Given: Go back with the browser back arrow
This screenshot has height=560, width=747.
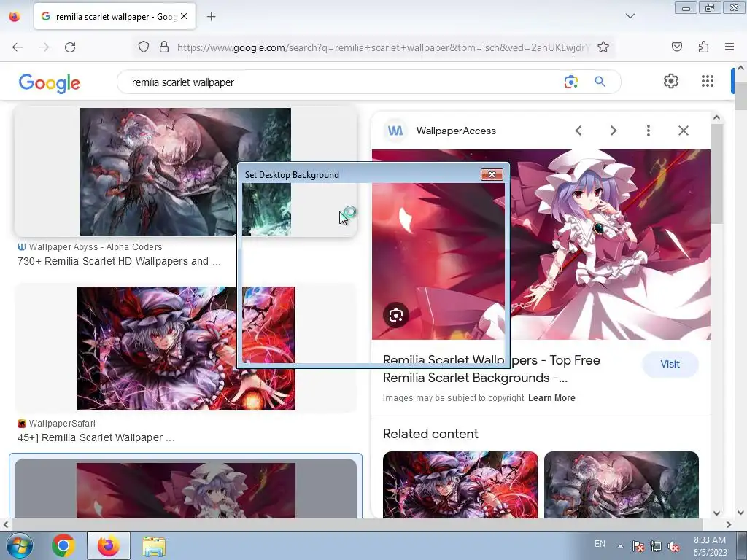Looking at the screenshot, I should (x=18, y=47).
